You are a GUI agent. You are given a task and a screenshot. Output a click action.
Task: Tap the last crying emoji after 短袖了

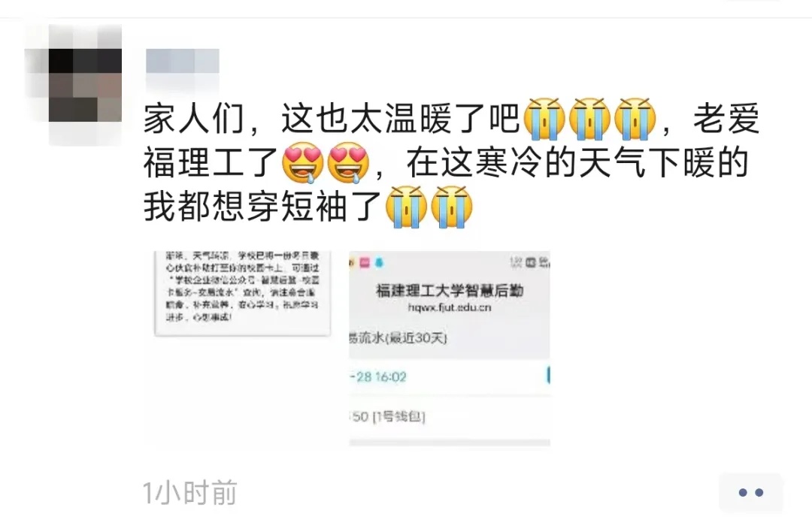pyautogui.click(x=452, y=207)
